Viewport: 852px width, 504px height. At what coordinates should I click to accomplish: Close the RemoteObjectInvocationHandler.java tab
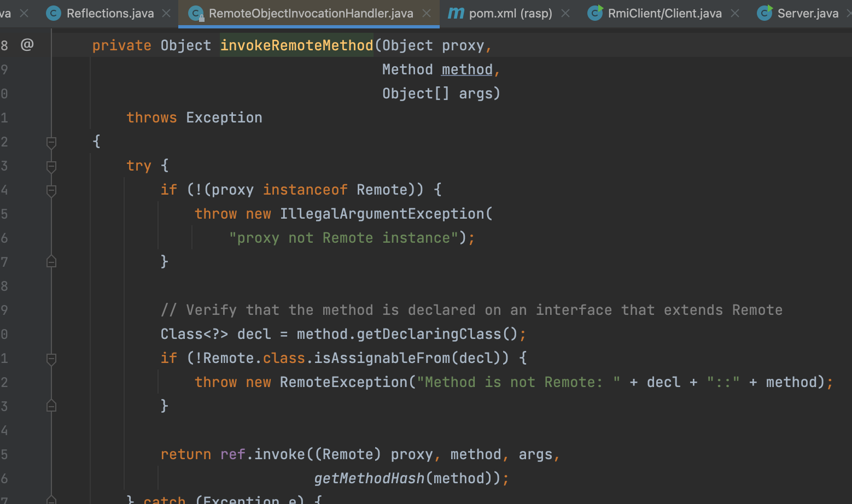tap(427, 13)
